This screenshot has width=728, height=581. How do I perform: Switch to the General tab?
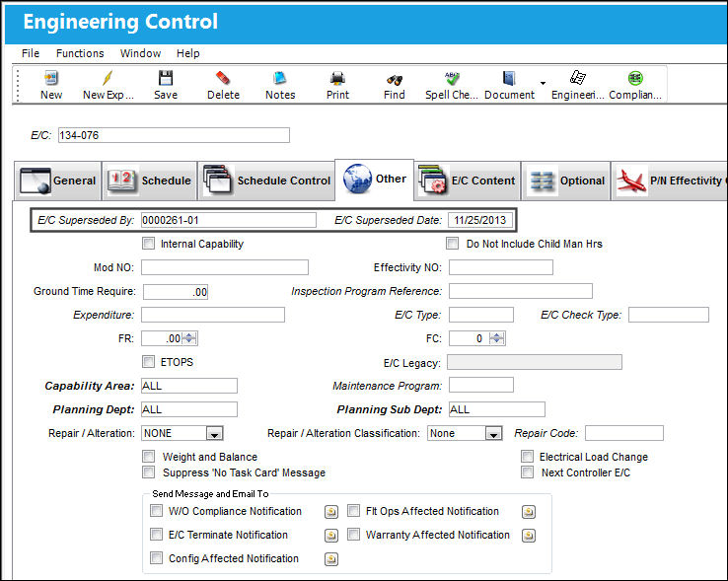57,181
